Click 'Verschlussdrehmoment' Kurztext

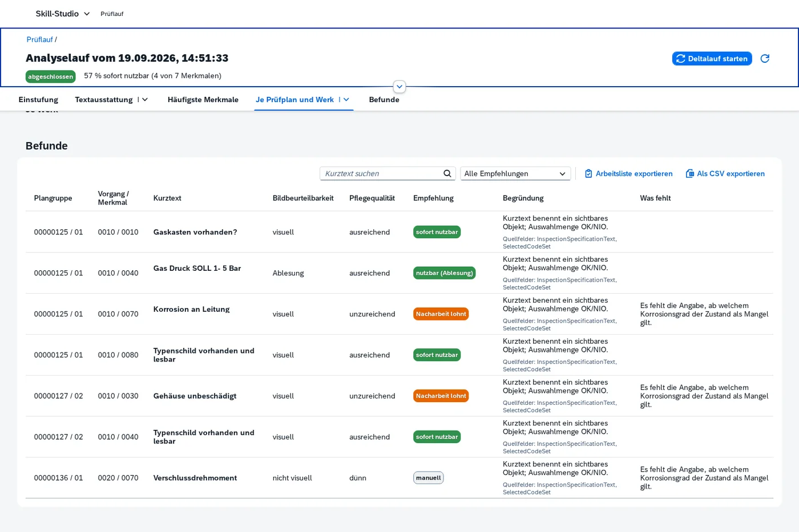click(195, 478)
